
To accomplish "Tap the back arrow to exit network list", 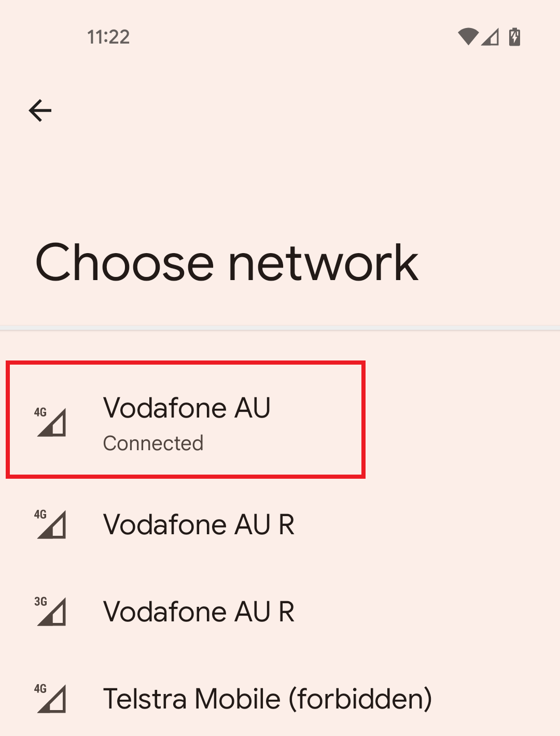I will tap(40, 110).
